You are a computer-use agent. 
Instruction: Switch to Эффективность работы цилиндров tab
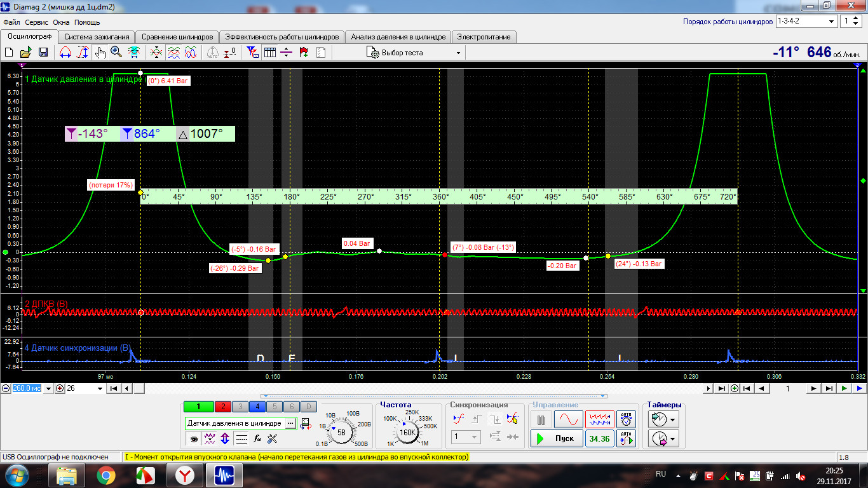coord(282,37)
